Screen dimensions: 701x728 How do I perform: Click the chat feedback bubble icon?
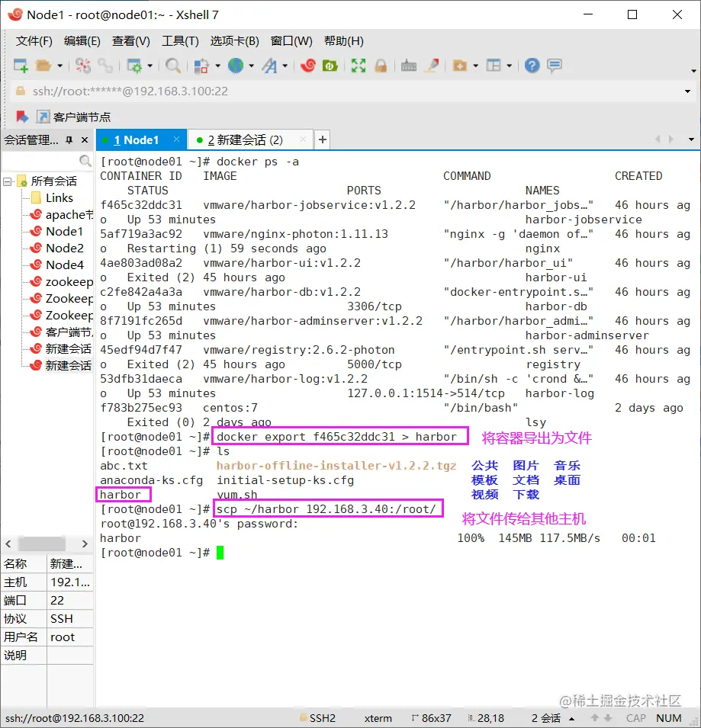(x=555, y=66)
